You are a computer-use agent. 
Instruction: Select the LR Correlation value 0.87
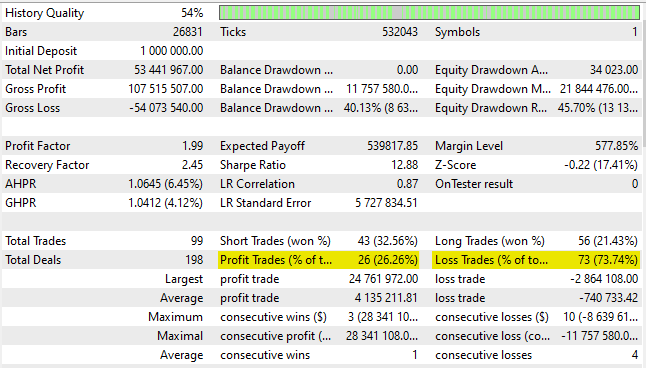tap(407, 183)
